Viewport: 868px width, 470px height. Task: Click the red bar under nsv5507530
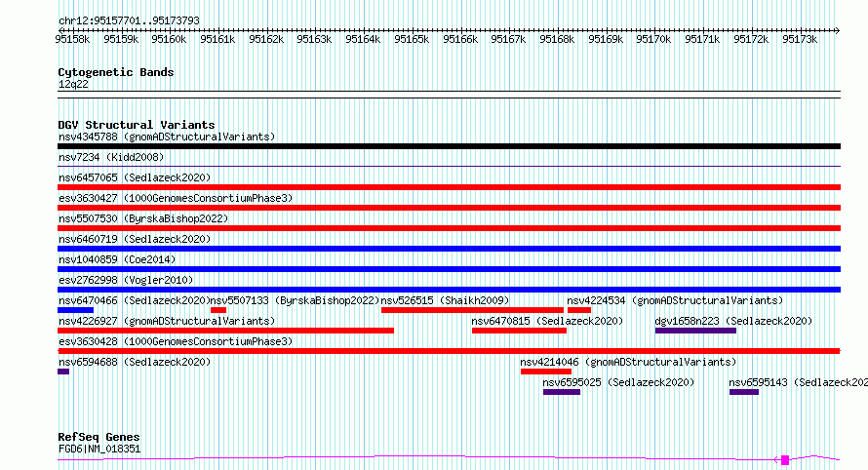(x=449, y=228)
